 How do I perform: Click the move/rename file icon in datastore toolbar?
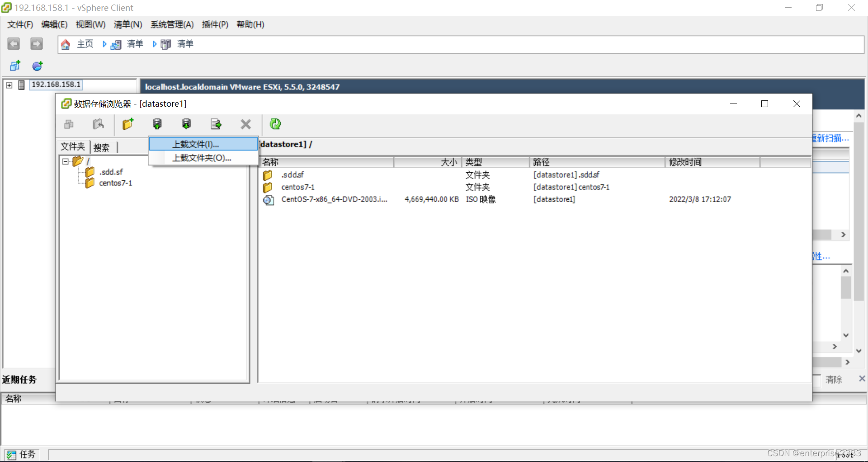click(x=216, y=124)
